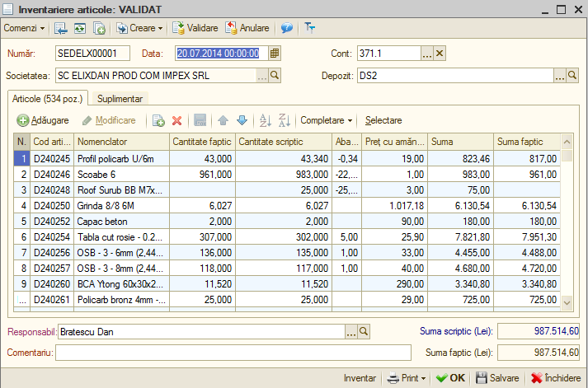The height and width of the screenshot is (388, 588).
Task: Click the table scrollbar down arrow
Action: click(x=567, y=302)
